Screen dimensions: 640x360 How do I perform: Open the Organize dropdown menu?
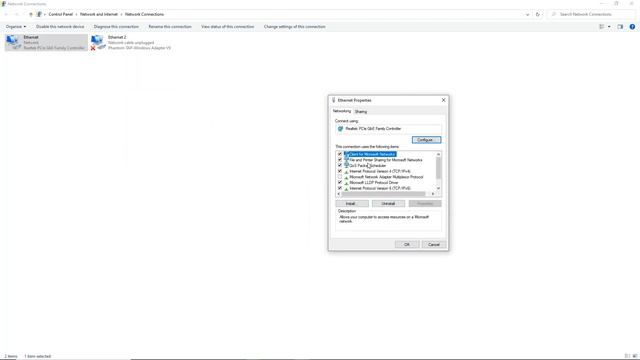pyautogui.click(x=16, y=27)
